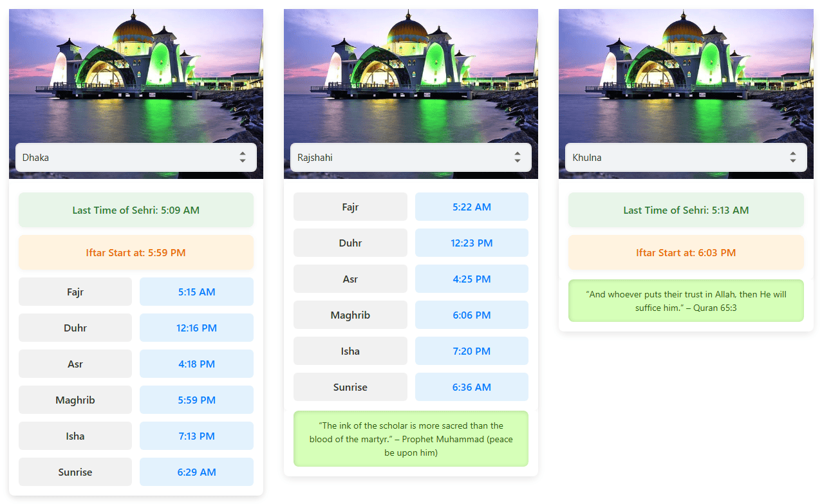Click the Maghrib time 6:06 PM
Image resolution: width=822 pixels, height=504 pixels.
click(x=472, y=315)
